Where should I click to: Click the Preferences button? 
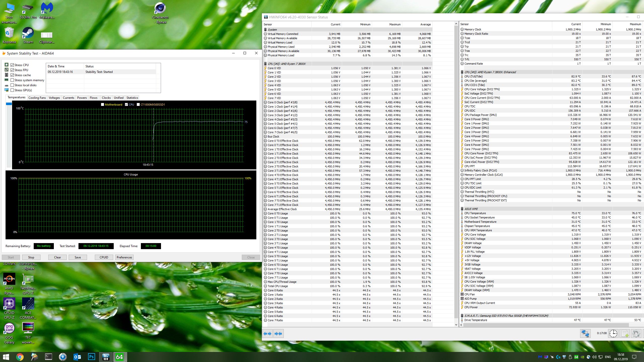pyautogui.click(x=124, y=257)
